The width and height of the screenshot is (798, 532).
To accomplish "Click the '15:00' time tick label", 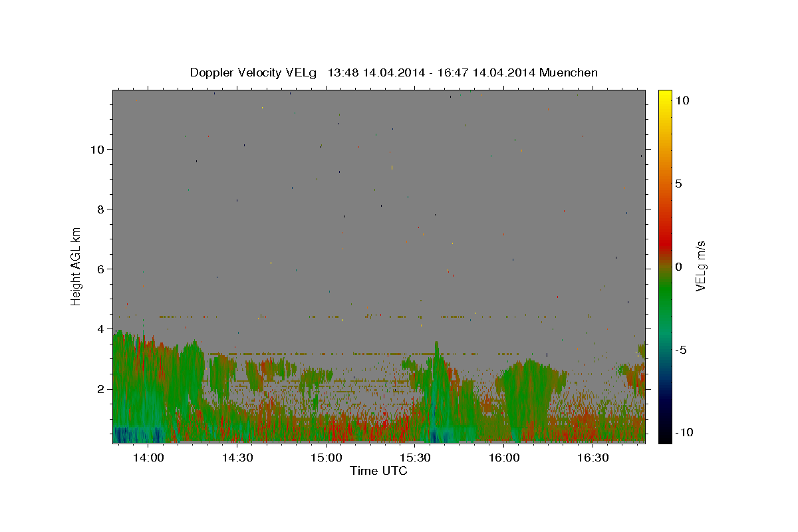I will 327,458.
